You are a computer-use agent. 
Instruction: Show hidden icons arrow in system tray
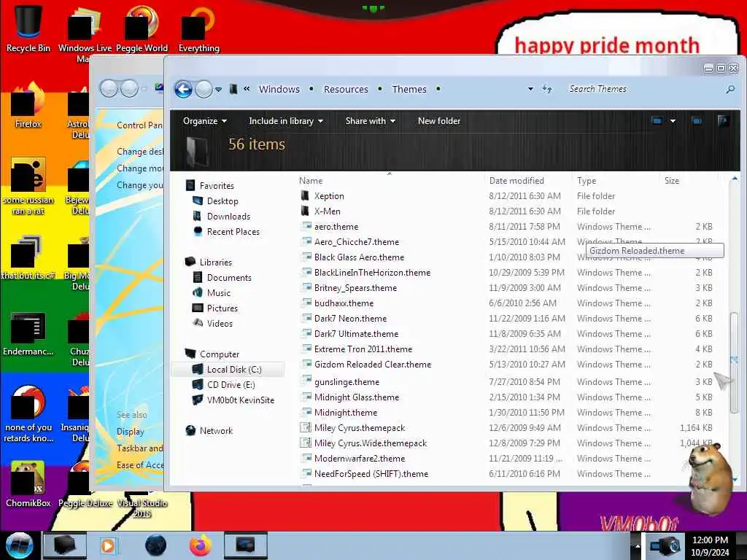pos(636,545)
